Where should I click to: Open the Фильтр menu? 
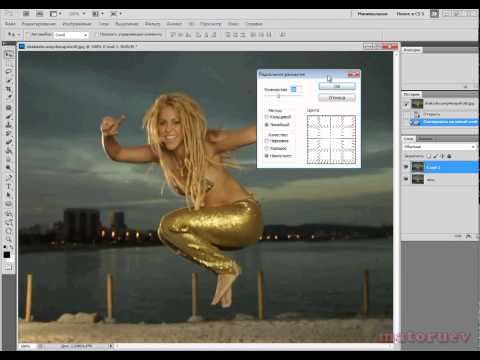tap(152, 24)
